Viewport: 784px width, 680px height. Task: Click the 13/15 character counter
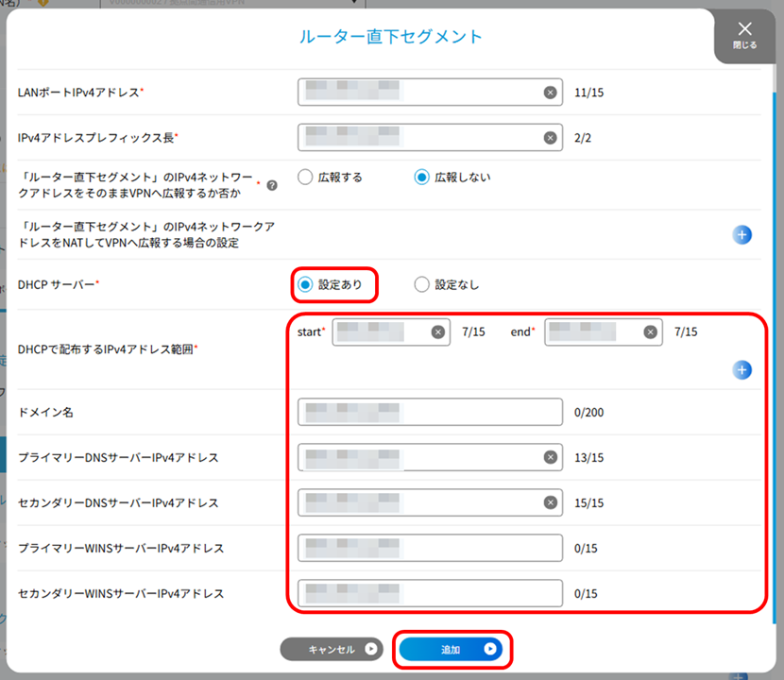point(589,457)
